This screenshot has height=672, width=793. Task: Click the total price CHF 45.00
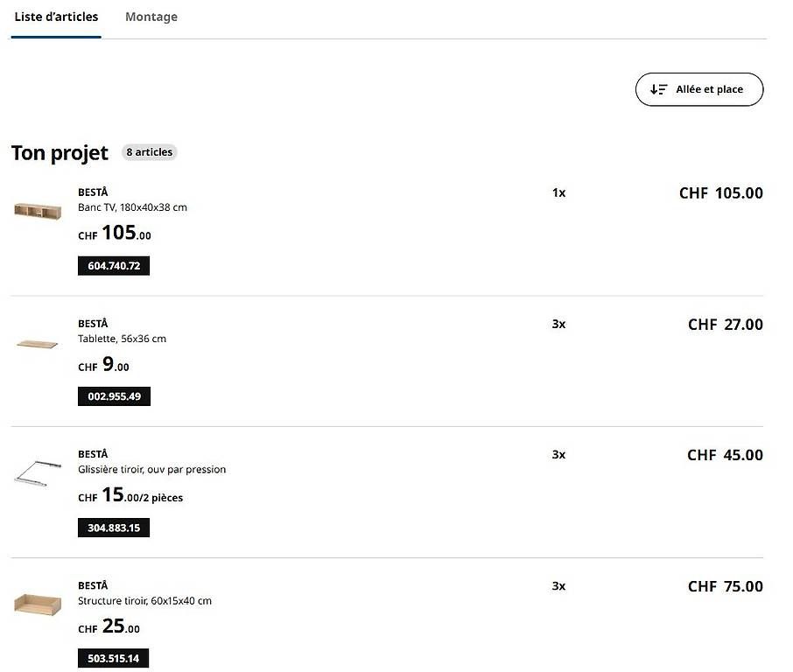coord(726,455)
